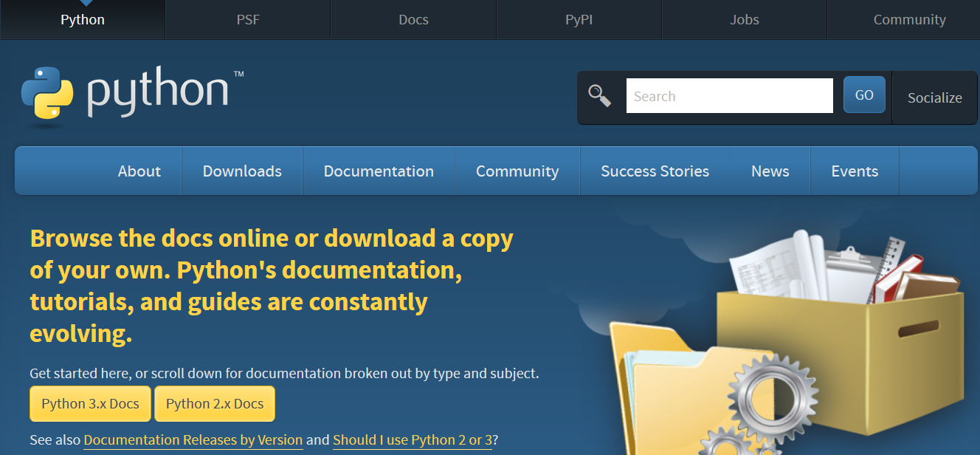Click the GO search button
This screenshot has width=980, height=455.
[x=864, y=95]
